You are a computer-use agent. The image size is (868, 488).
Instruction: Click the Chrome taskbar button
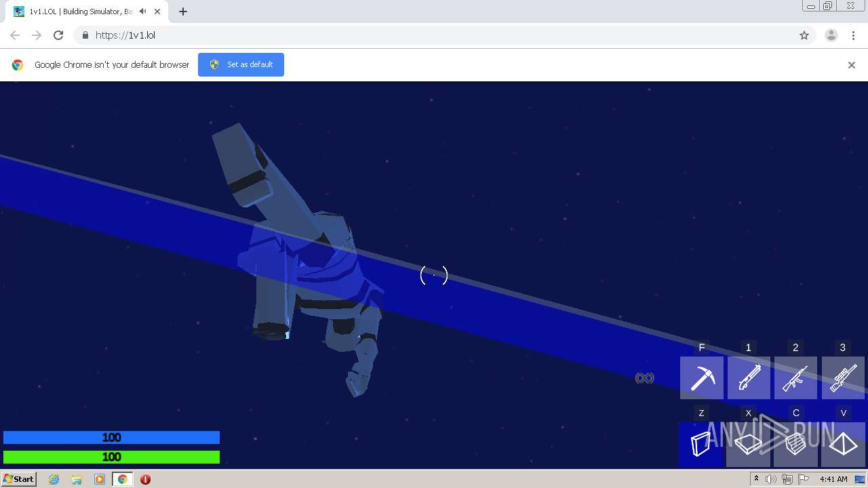tap(122, 479)
